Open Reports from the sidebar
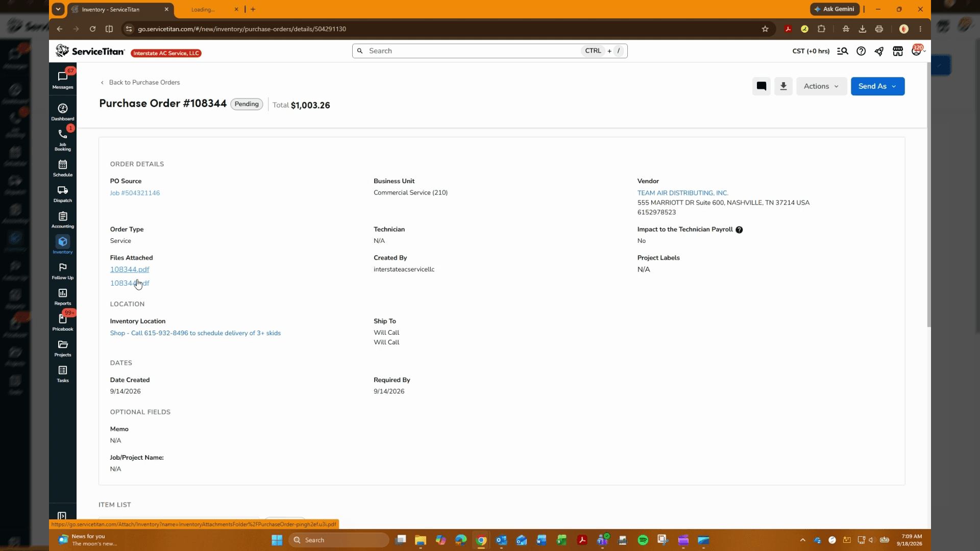The height and width of the screenshot is (551, 980). (63, 297)
